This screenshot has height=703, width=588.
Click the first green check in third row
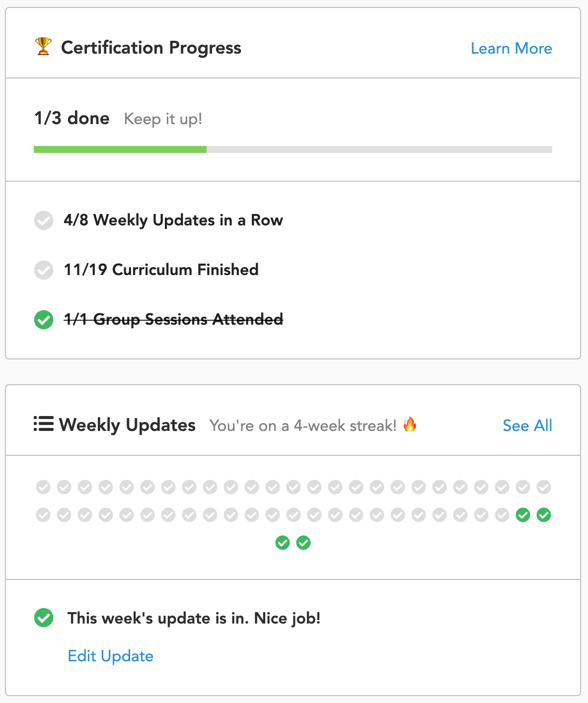[283, 543]
